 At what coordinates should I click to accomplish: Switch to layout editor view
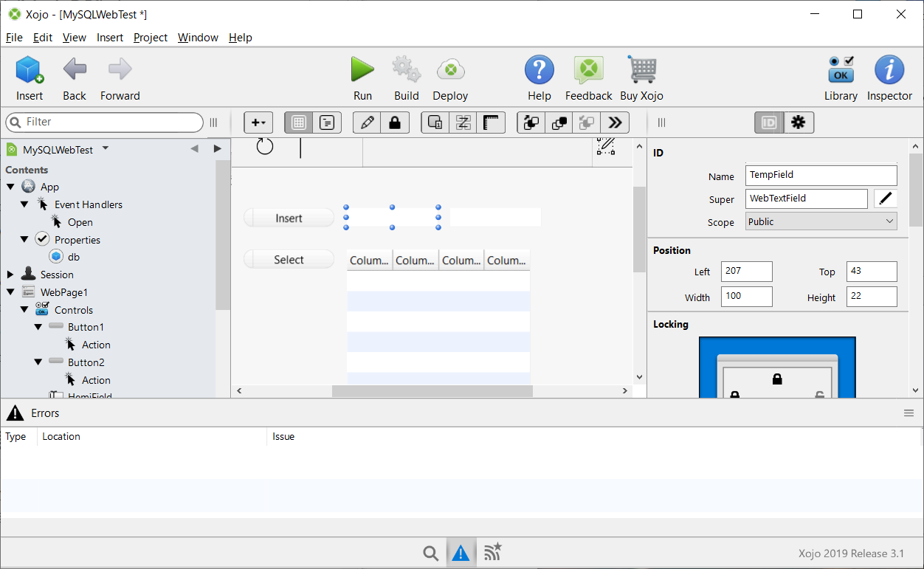coord(299,123)
